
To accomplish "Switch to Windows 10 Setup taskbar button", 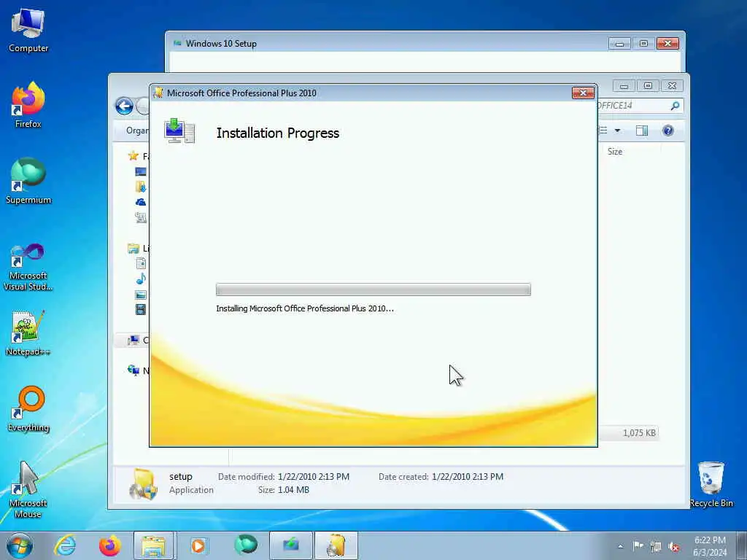I will click(291, 545).
